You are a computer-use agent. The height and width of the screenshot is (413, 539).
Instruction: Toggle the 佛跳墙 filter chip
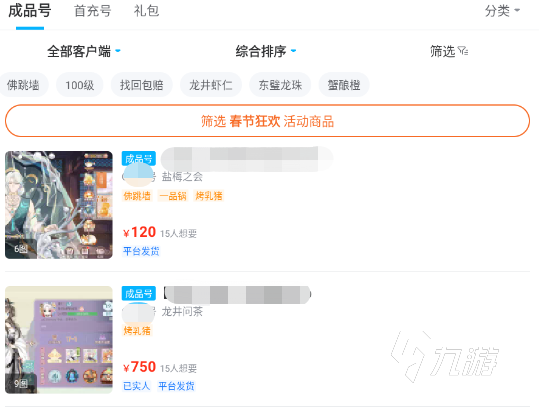[x=23, y=85]
